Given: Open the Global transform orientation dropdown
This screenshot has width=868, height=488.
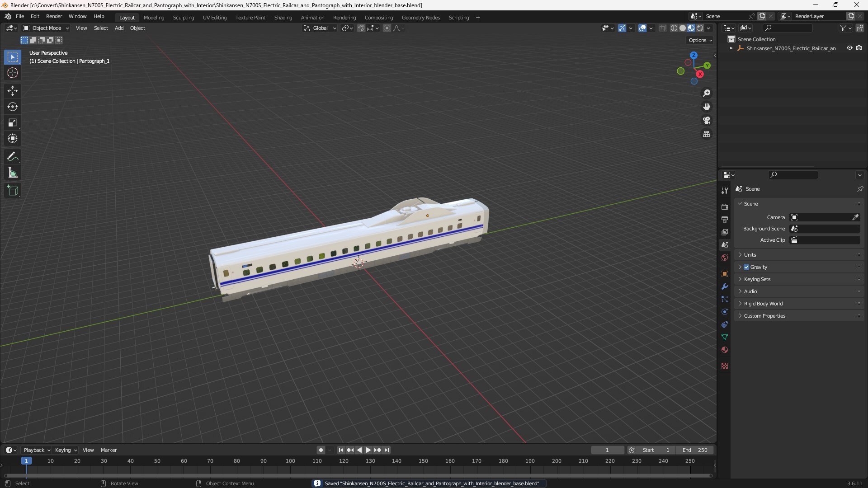Looking at the screenshot, I should pyautogui.click(x=320, y=28).
